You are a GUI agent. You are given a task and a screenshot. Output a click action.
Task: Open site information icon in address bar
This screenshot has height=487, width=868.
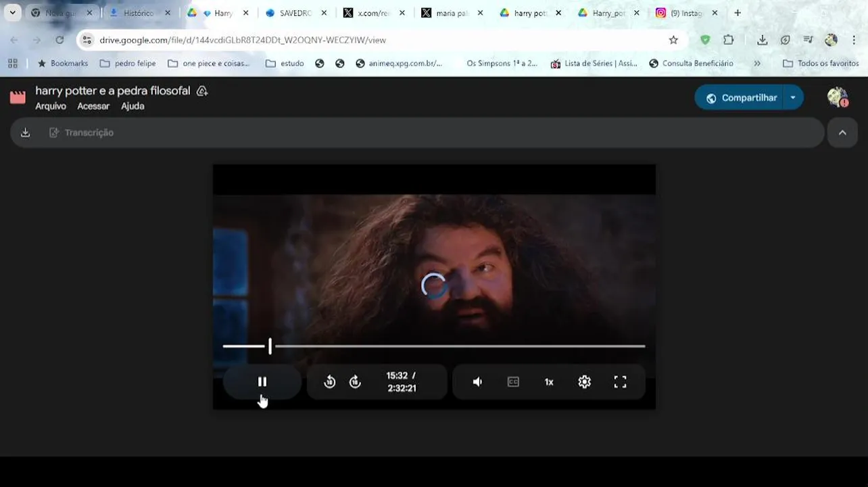[87, 40]
